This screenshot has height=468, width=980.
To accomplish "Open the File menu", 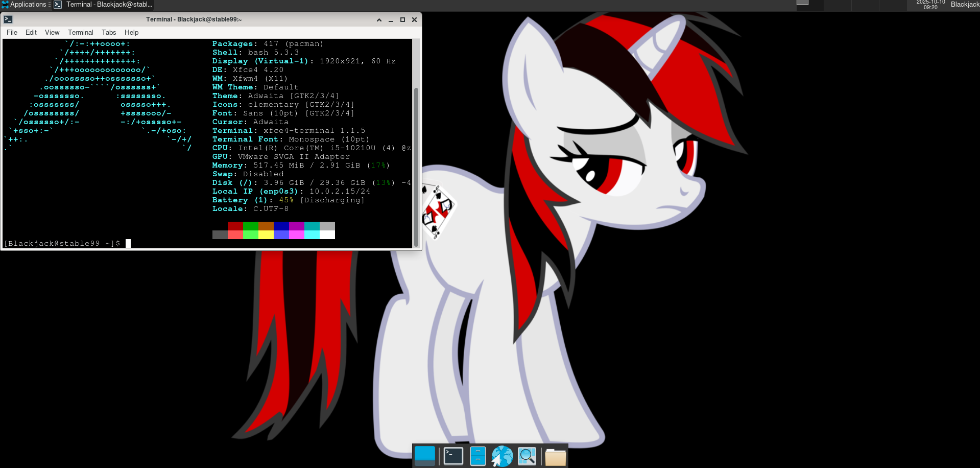I will [12, 32].
